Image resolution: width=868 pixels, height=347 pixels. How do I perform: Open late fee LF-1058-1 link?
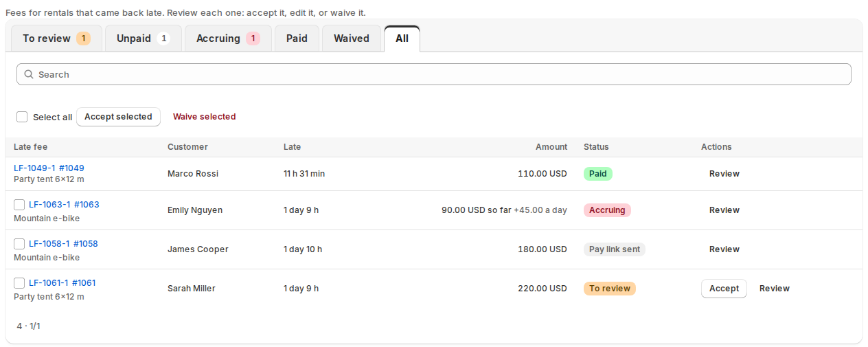click(x=49, y=243)
